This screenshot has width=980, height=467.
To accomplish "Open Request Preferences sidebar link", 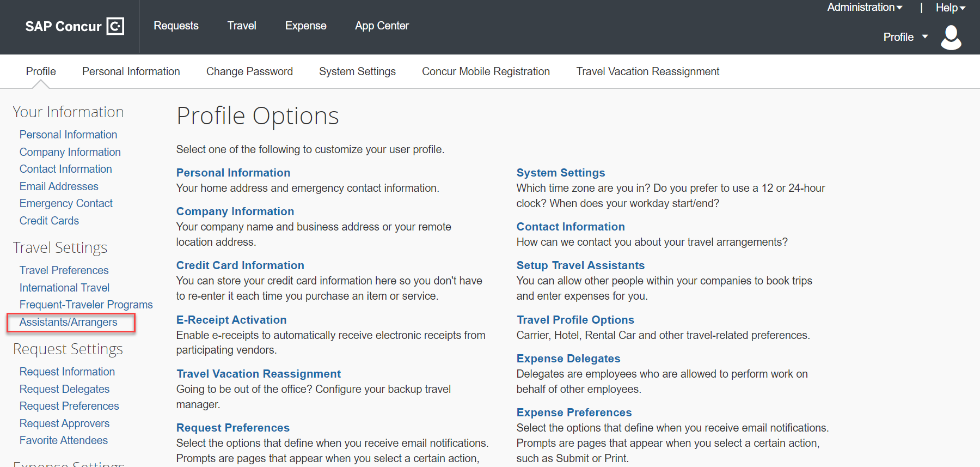I will tap(69, 406).
